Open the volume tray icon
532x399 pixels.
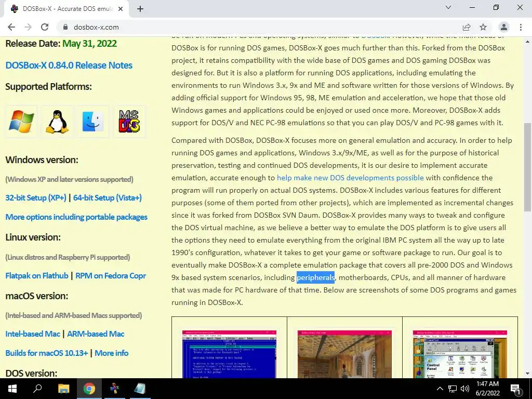coord(465,389)
